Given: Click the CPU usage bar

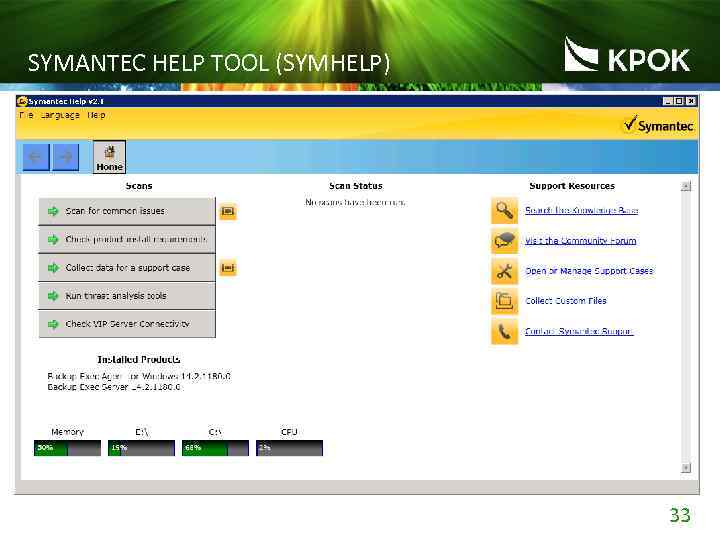Looking at the screenshot, I should (289, 448).
